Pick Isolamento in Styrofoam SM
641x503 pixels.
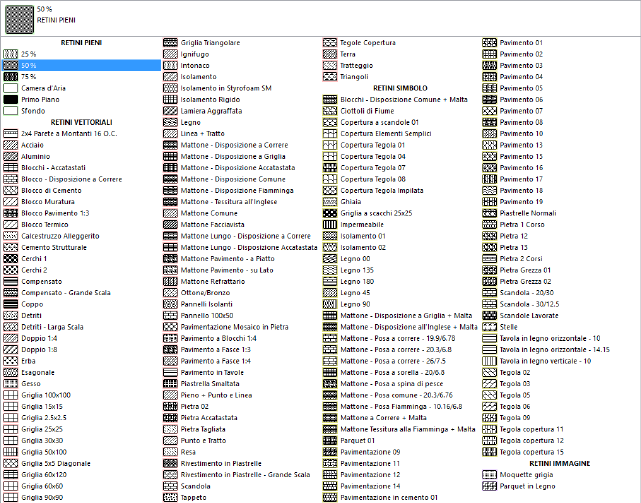(x=226, y=88)
